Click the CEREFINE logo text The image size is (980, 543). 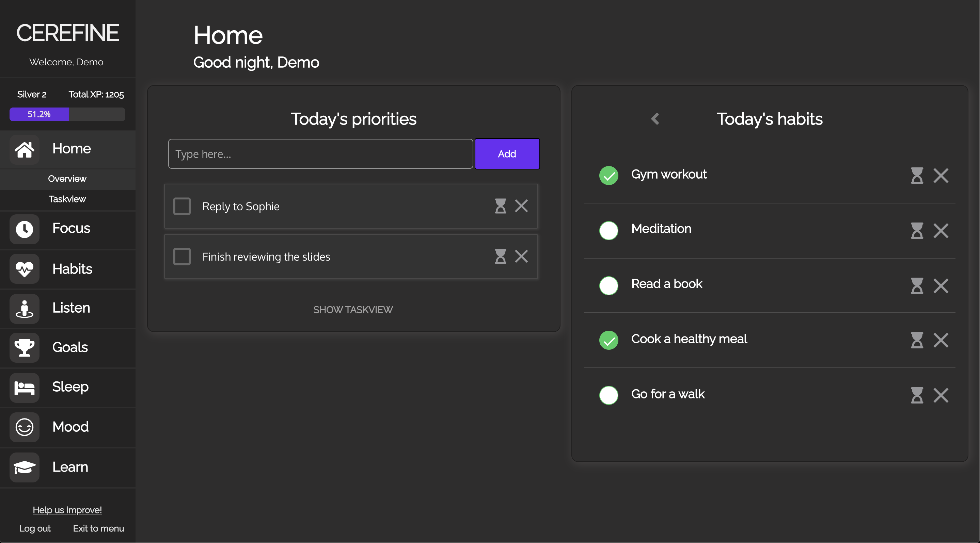click(68, 33)
